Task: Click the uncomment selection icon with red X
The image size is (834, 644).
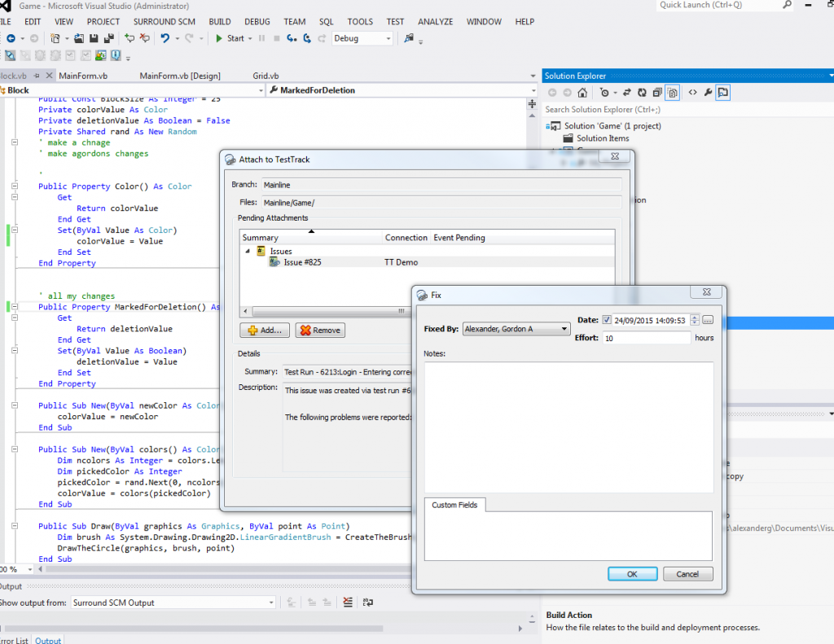Action: click(145, 38)
